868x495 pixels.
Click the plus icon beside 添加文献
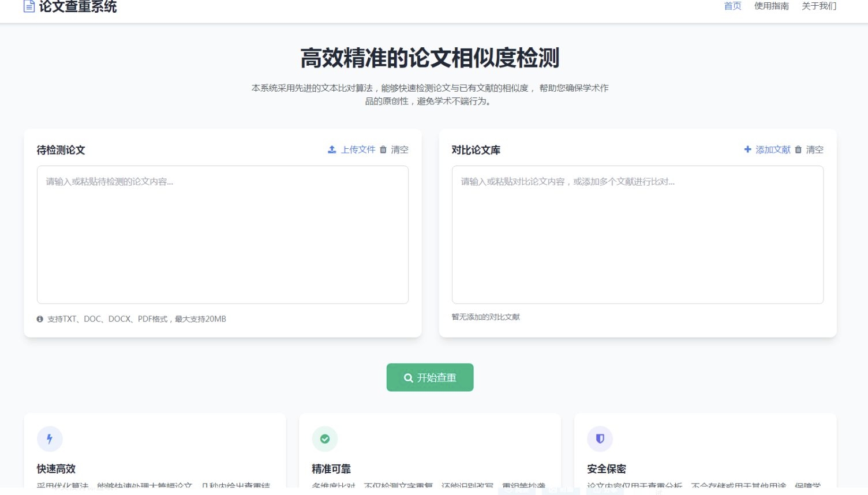pyautogui.click(x=747, y=149)
